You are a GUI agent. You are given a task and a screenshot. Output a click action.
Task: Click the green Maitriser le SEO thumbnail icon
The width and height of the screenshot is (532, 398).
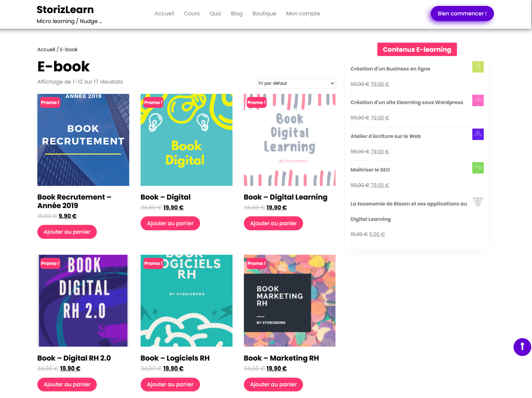(x=478, y=168)
